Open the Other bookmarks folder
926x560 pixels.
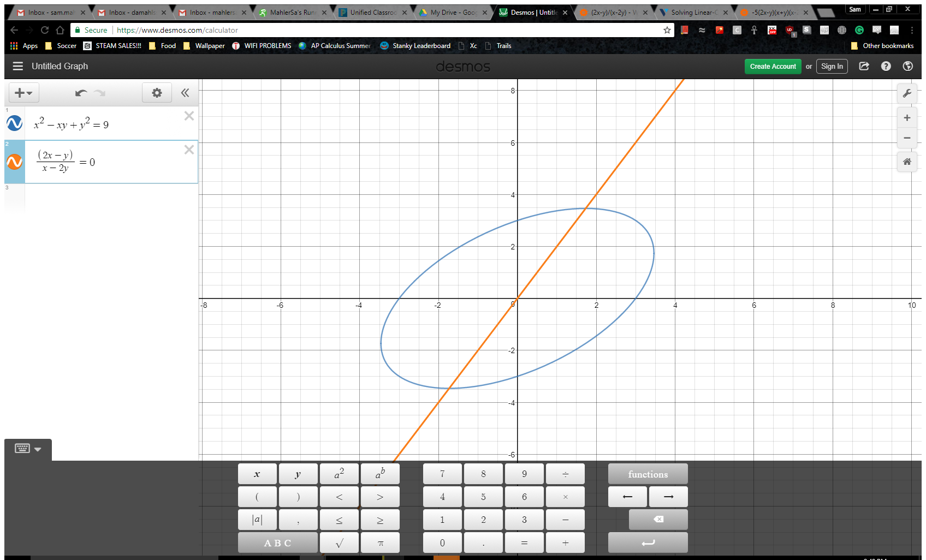click(x=882, y=46)
